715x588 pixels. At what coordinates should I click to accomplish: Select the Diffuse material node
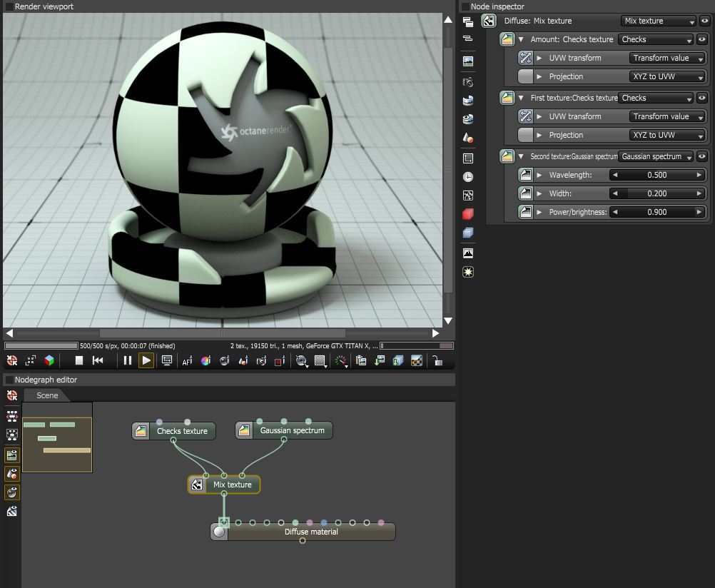[x=311, y=532]
